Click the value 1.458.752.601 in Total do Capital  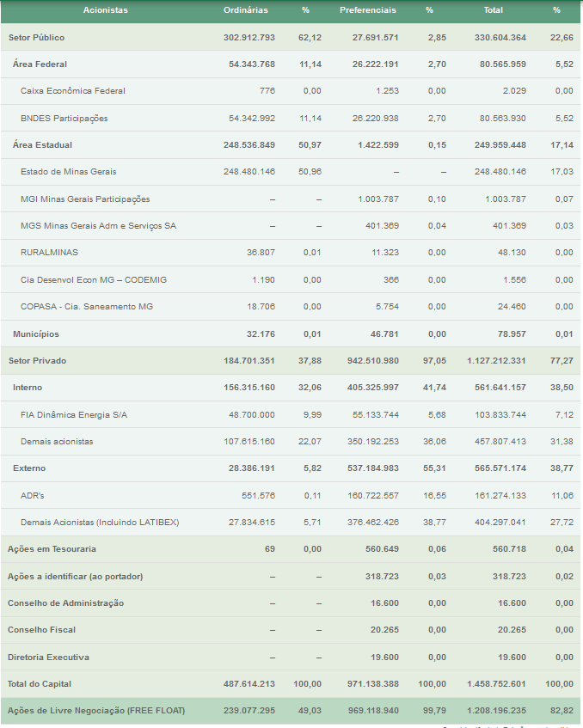pyautogui.click(x=497, y=684)
